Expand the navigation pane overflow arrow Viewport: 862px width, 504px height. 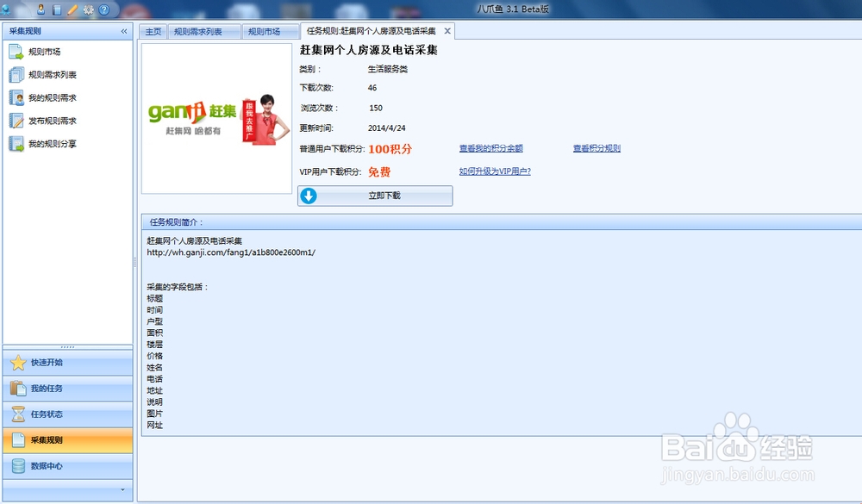(x=122, y=489)
